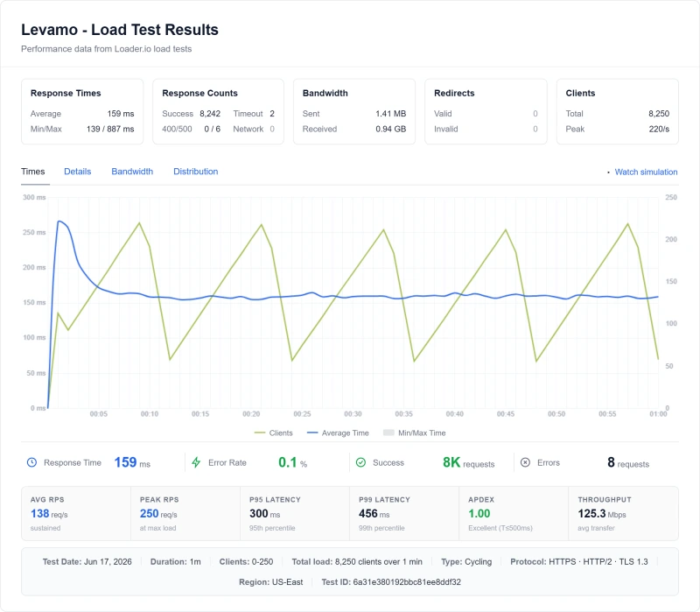Click the P95 LATENCY 300 ms metric

coord(295,513)
